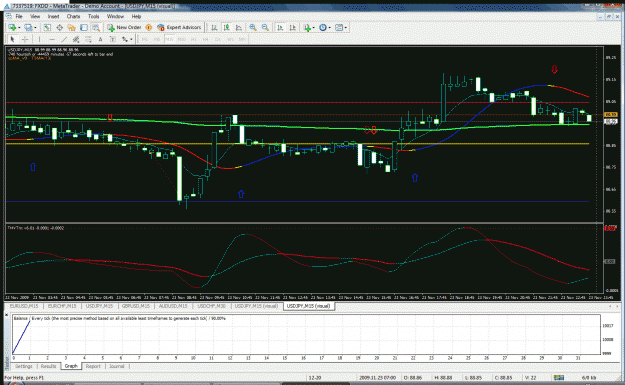Viewport: 625px width, 385px height.
Task: Click the connection status indicator in status bar
Action: (559, 377)
